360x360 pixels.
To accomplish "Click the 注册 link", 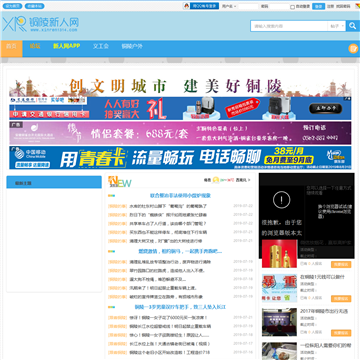I will point(330,6).
